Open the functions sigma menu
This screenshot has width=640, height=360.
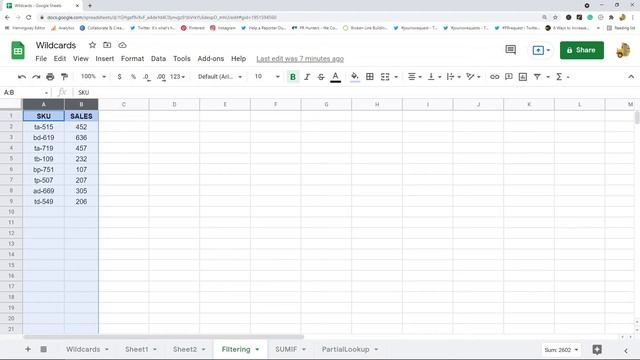(562, 77)
